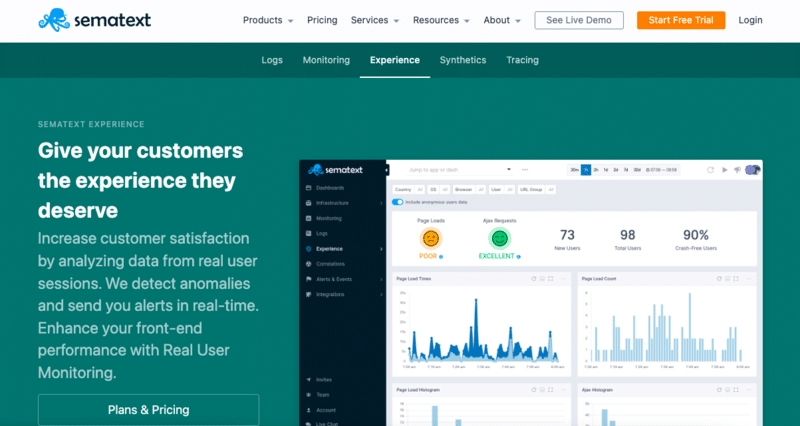Click the Country filter box
The height and width of the screenshot is (426, 800).
point(409,189)
